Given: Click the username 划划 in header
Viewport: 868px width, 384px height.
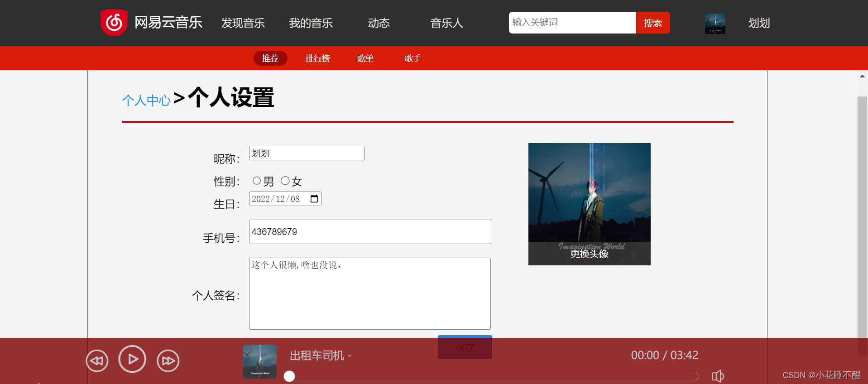Looking at the screenshot, I should [759, 23].
